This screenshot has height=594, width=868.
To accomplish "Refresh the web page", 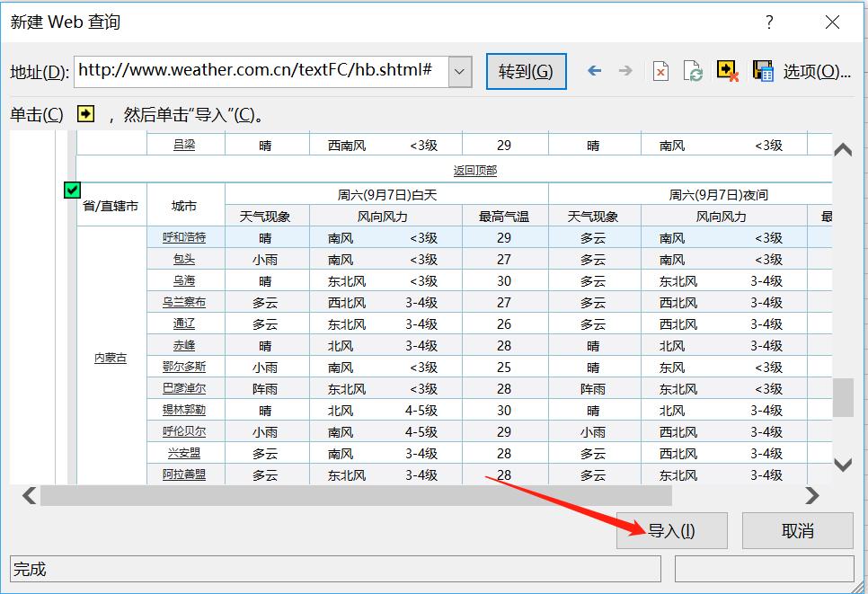I will (692, 71).
